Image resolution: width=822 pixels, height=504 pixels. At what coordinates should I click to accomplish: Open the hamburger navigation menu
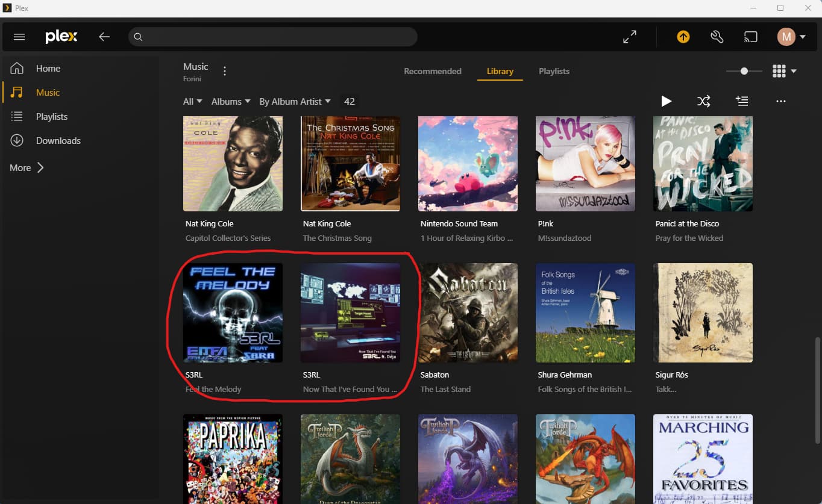pos(19,37)
